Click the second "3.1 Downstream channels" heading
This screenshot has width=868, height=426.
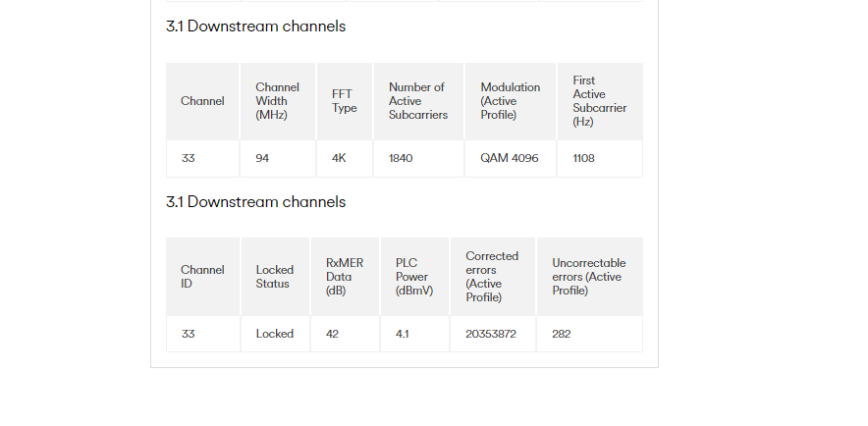[x=255, y=202]
